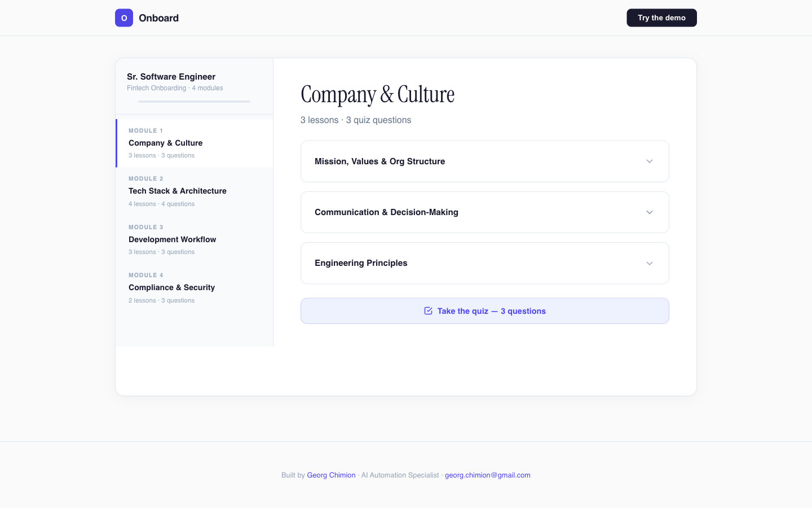The image size is (812, 508).
Task: Click the Onboard logo icon
Action: (x=124, y=18)
